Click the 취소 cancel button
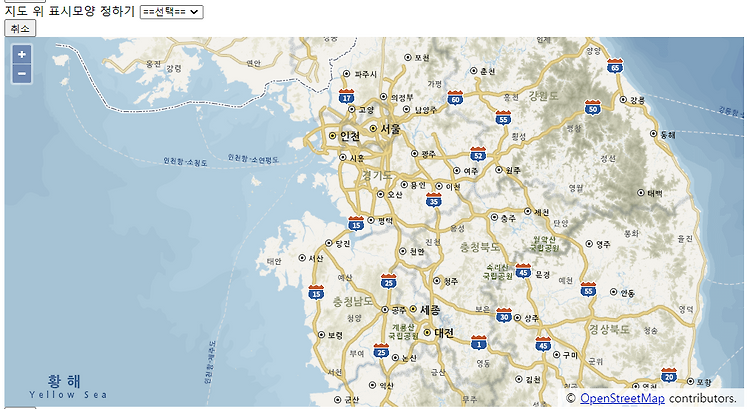The height and width of the screenshot is (409, 750). click(20, 29)
